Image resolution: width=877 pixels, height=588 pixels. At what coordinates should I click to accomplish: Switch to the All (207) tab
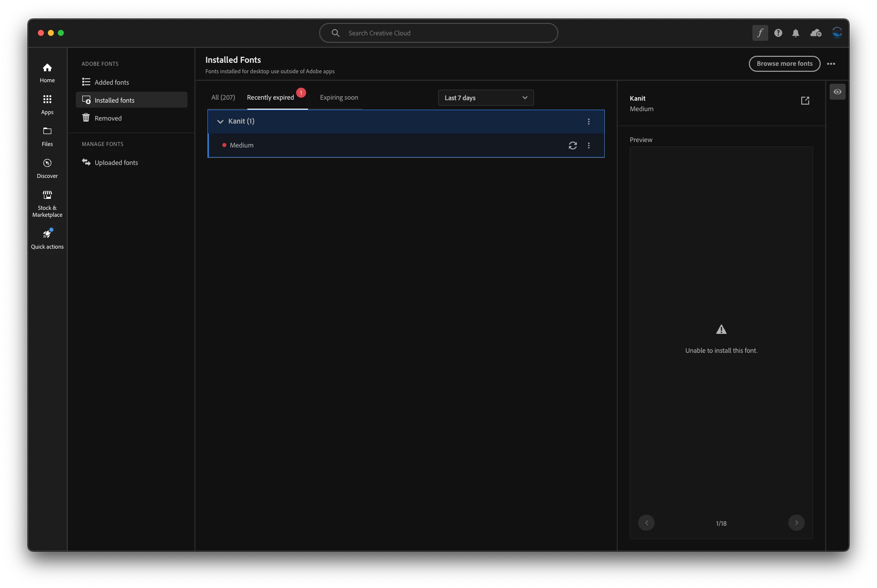pos(223,98)
